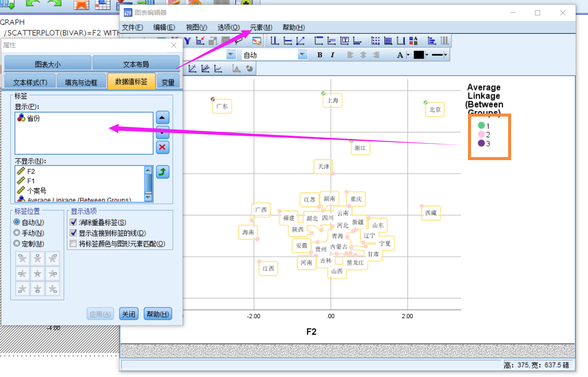Toggle bold text formatting
Screen dimensions: 588x377
pos(320,55)
